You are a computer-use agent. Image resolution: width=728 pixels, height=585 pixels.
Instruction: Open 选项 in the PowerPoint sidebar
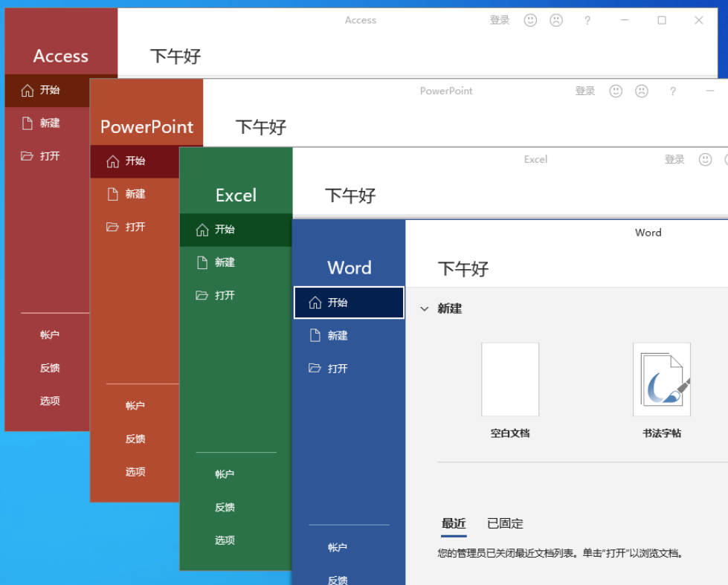[x=135, y=472]
